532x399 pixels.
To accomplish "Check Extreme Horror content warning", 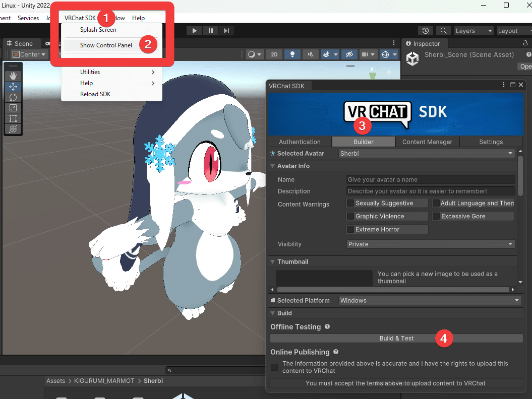I will 350,230.
